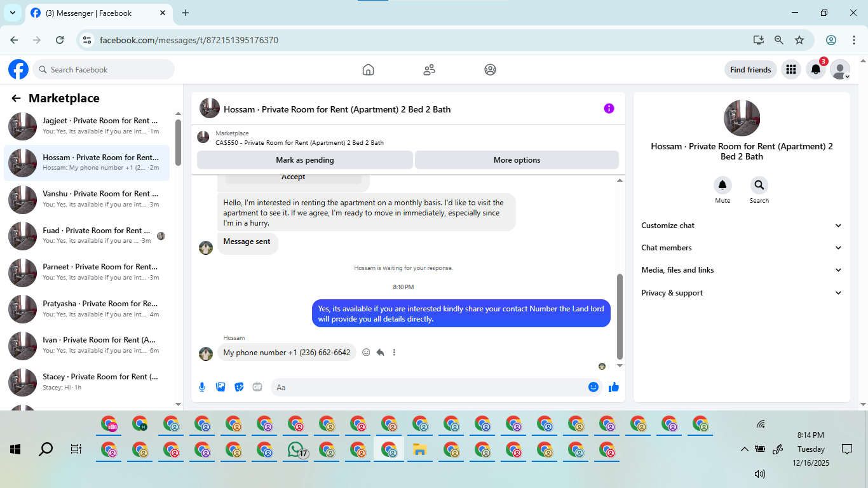Bookmark this page with star icon
868x488 pixels.
click(x=799, y=40)
